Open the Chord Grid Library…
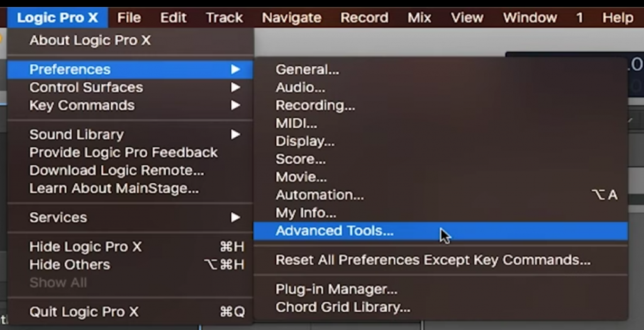 (x=441, y=307)
